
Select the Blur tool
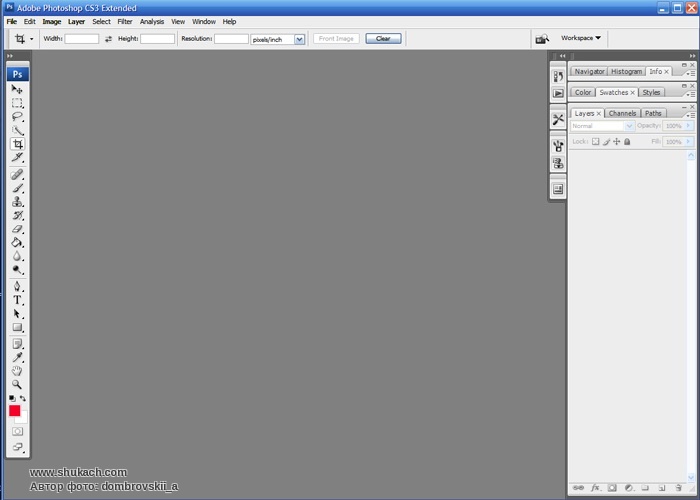pos(17,256)
